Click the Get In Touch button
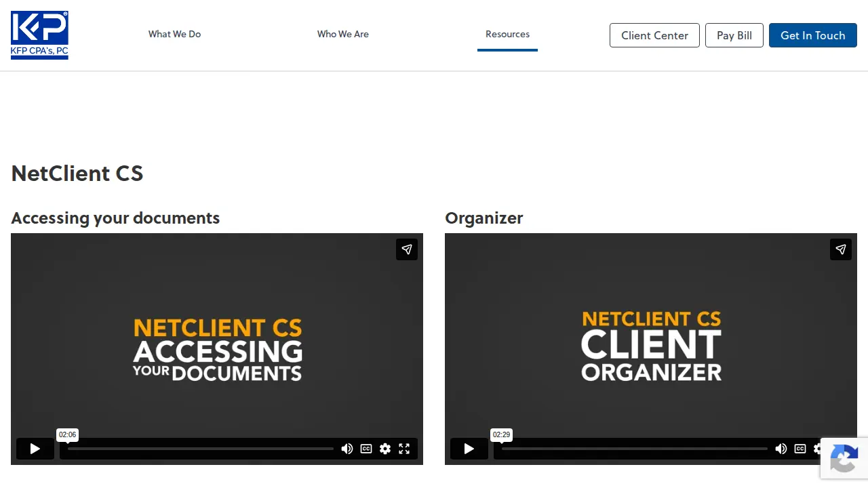 (x=813, y=35)
